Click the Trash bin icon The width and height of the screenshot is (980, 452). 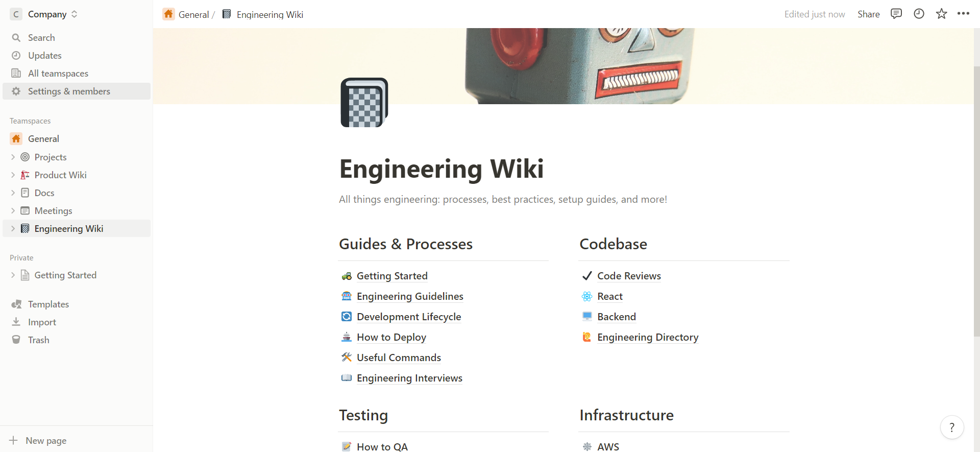pyautogui.click(x=16, y=340)
